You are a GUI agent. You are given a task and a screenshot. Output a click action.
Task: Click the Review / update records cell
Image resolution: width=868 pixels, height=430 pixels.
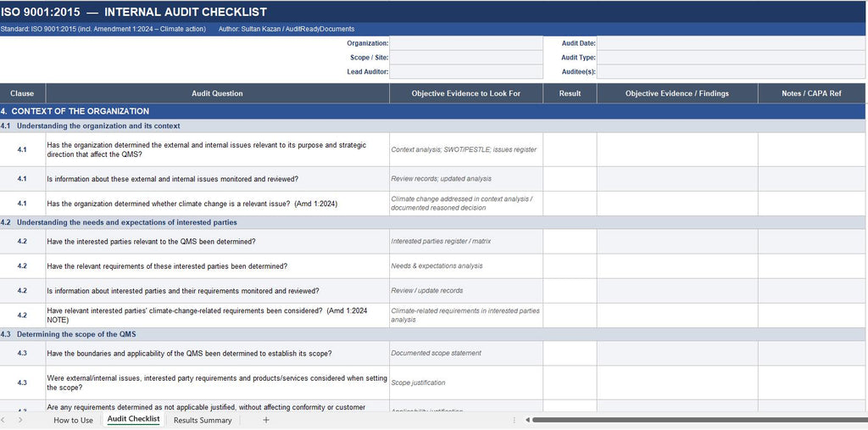click(x=466, y=290)
